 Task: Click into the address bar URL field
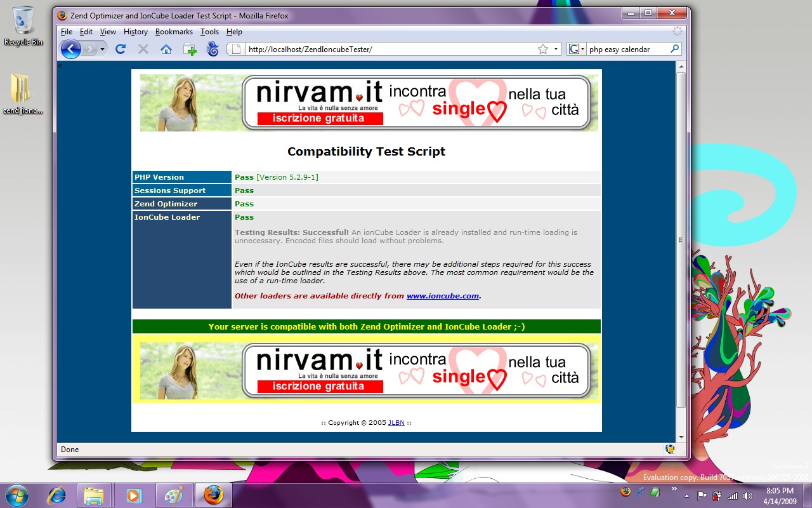point(387,49)
